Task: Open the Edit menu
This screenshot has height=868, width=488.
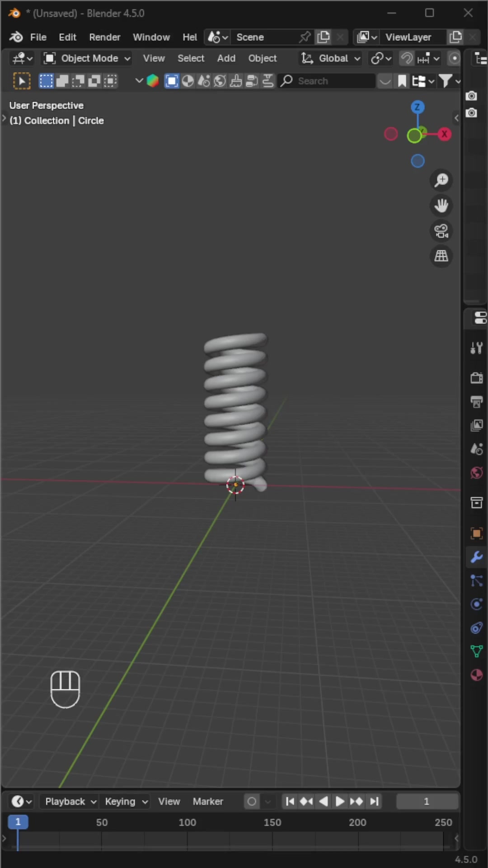Action: point(67,37)
